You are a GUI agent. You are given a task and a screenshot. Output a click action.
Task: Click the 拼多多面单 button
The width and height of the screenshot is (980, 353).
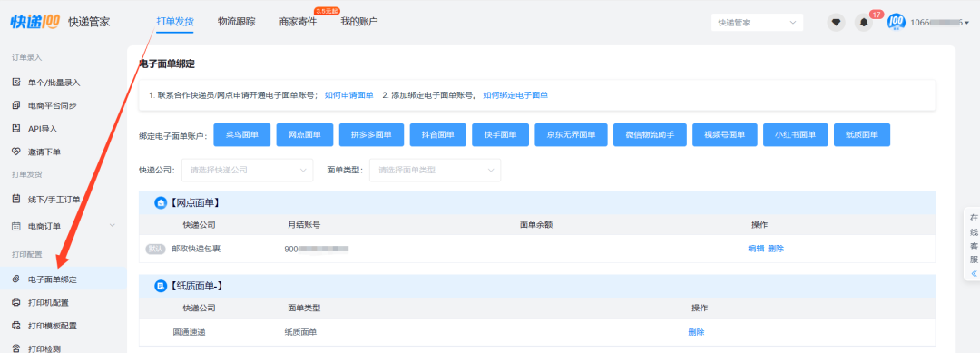(371, 135)
